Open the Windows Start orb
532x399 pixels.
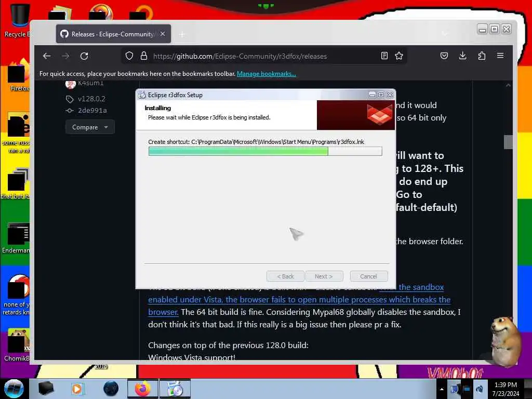[14, 389]
